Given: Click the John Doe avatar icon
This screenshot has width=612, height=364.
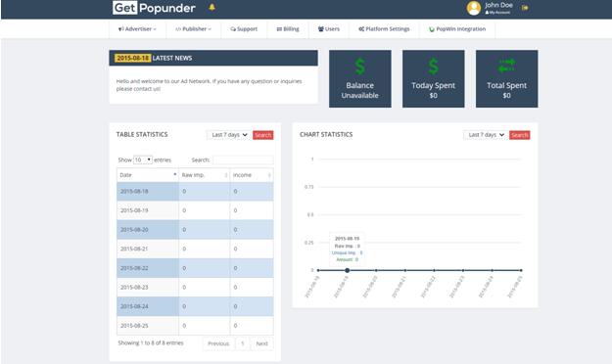Looking at the screenshot, I should 473,8.
